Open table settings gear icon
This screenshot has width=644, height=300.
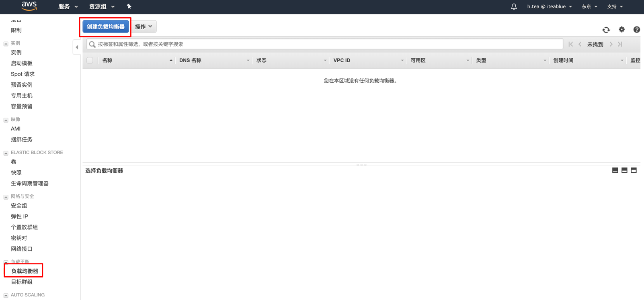point(621,29)
